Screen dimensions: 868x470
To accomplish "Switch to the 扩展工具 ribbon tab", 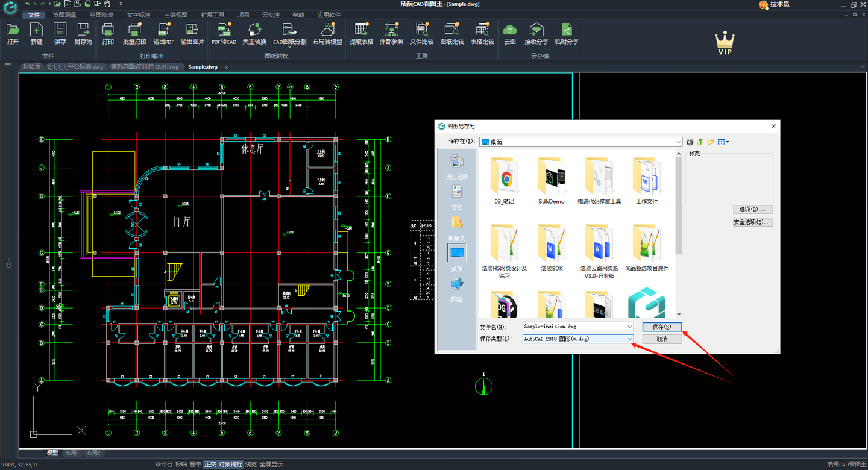I will [213, 14].
